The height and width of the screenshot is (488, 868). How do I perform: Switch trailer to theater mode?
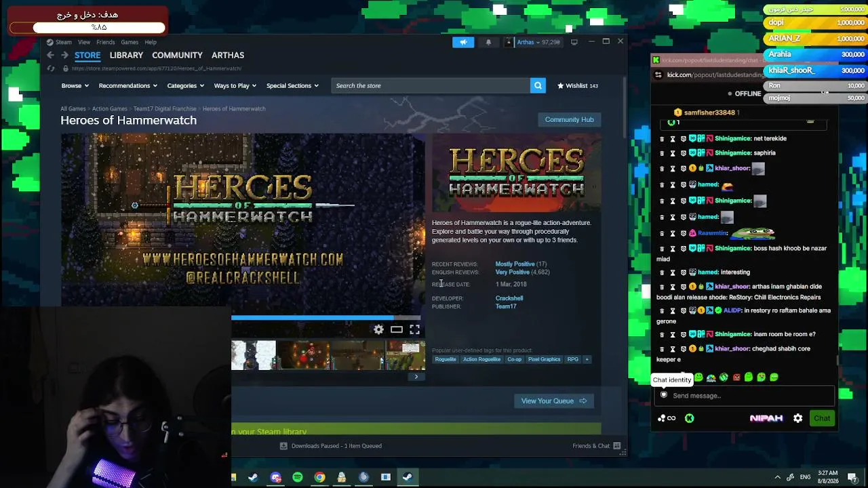(397, 329)
